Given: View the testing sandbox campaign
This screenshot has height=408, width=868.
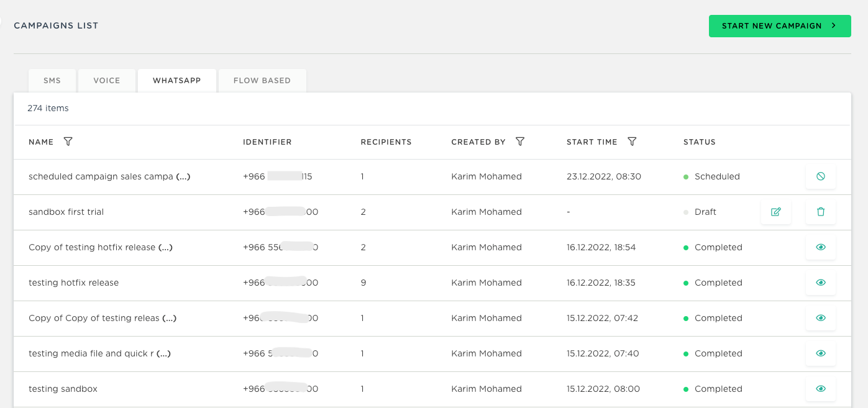Looking at the screenshot, I should [821, 389].
